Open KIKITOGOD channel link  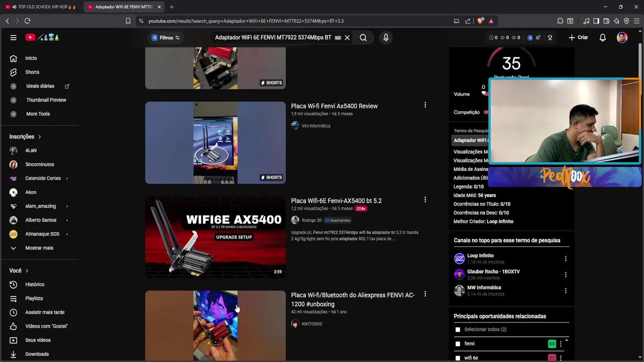coord(312,324)
